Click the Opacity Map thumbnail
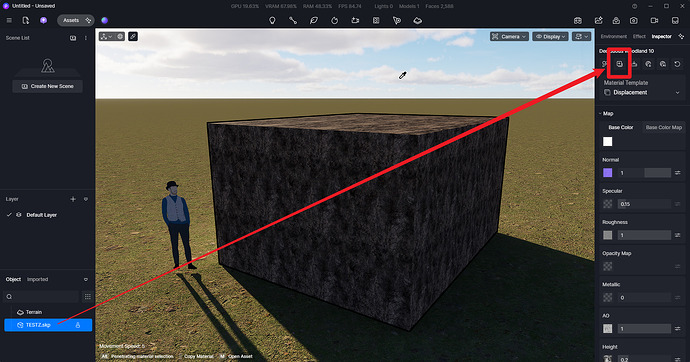This screenshot has width=690, height=362. coord(607,267)
